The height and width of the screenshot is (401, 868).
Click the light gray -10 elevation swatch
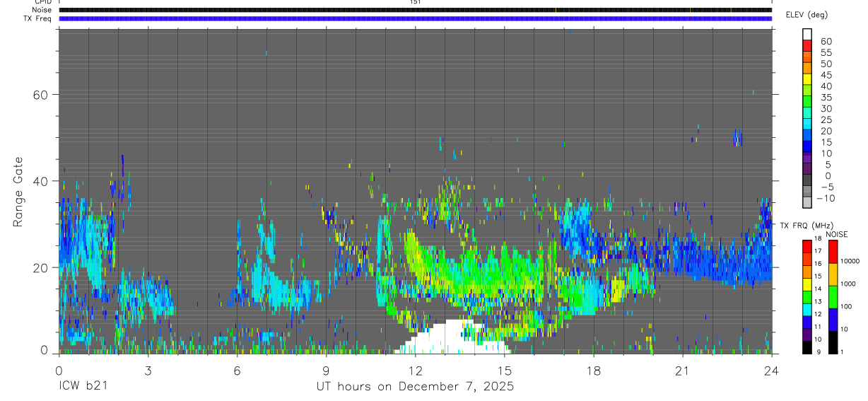click(807, 202)
